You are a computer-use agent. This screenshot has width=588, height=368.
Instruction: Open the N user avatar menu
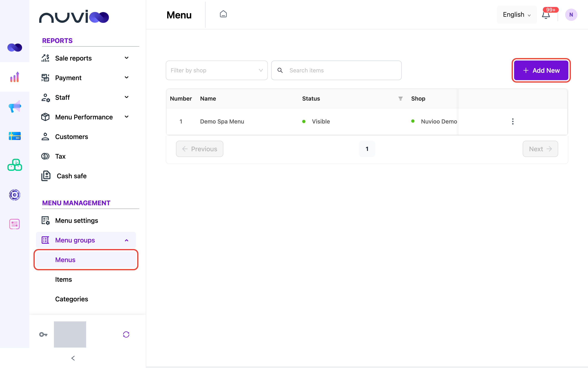point(571,15)
